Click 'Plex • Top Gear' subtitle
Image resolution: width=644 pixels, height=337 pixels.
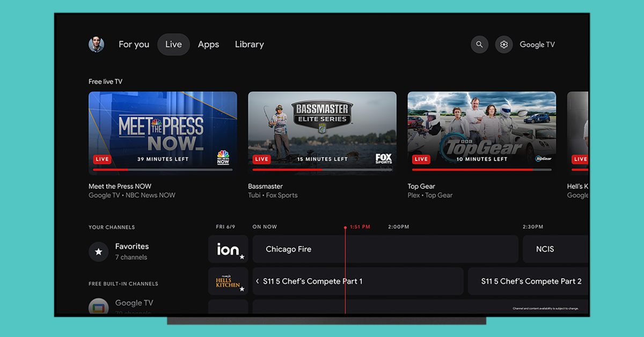[x=430, y=195]
